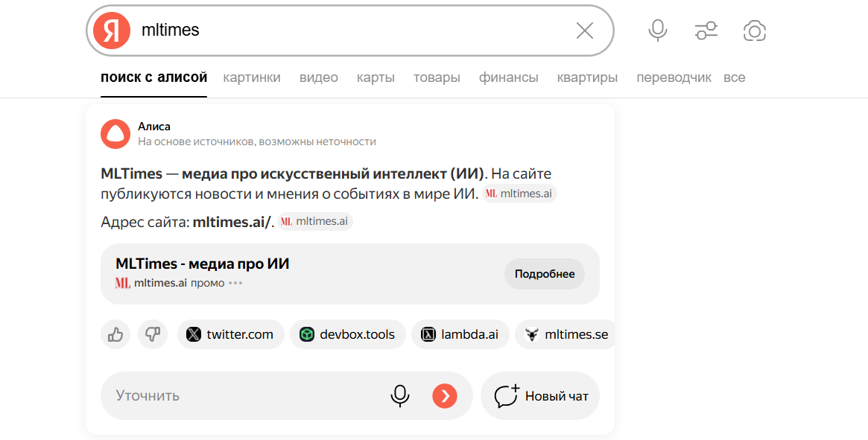868x440 pixels.
Task: Open the mltimes.ai source chip after «мире ИИ»
Action: pyautogui.click(x=520, y=194)
